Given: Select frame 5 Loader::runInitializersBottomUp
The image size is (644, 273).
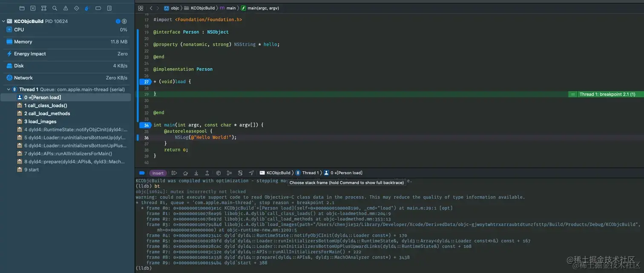Looking at the screenshot, I should pyautogui.click(x=66, y=138).
